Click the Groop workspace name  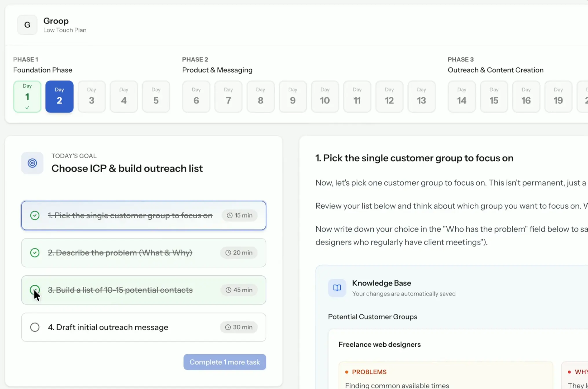(56, 21)
